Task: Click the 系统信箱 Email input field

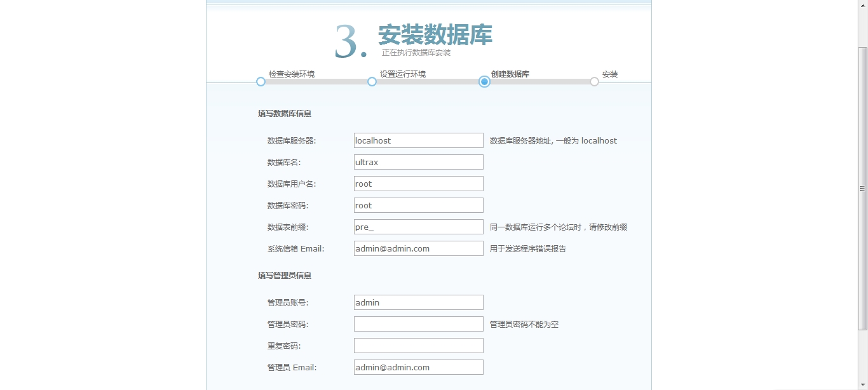Action: (418, 248)
